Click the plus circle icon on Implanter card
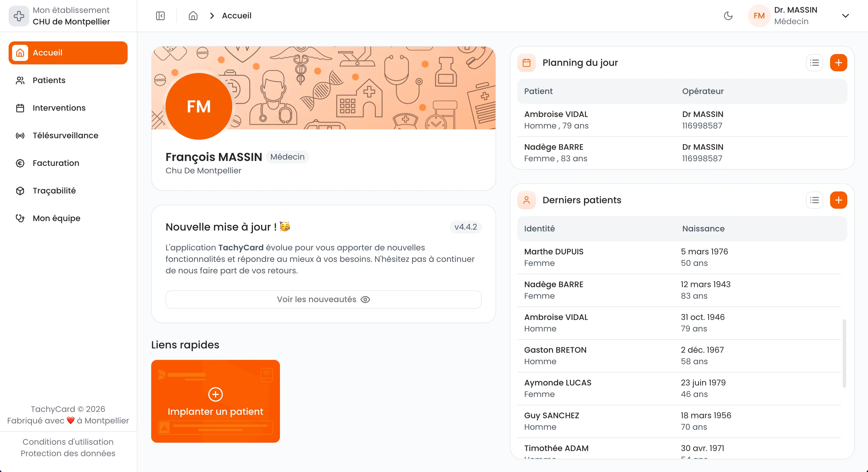This screenshot has height=472, width=868. point(215,394)
